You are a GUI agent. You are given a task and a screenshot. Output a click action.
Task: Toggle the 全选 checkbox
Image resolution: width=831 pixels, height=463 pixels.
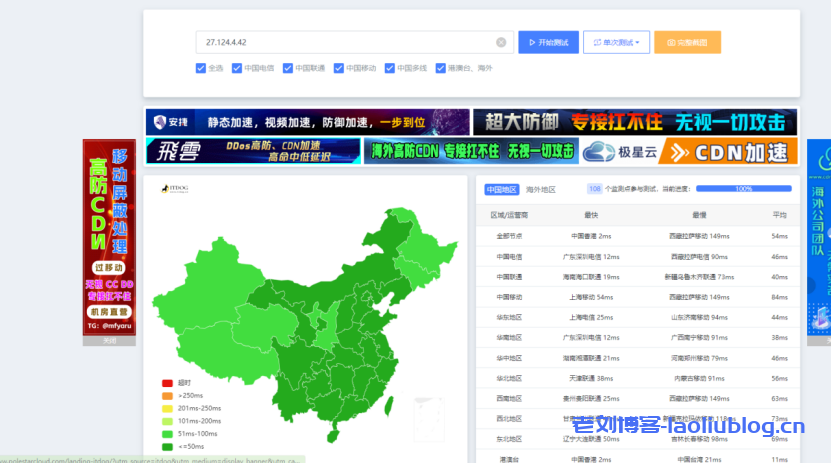(201, 68)
